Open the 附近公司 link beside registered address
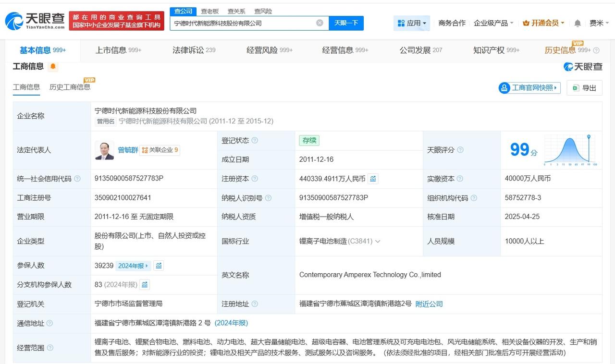615x364 pixels. pos(429,303)
